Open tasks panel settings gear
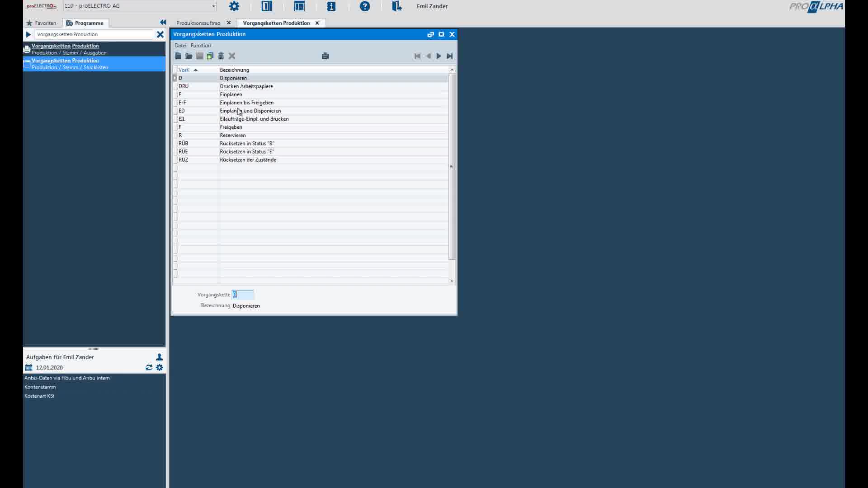The width and height of the screenshot is (868, 488). tap(160, 368)
